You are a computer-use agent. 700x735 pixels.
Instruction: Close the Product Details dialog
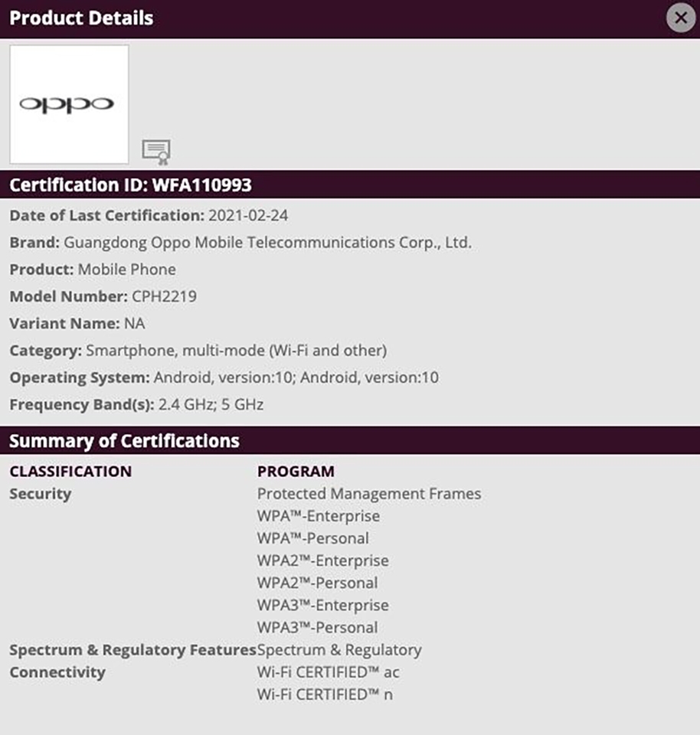coord(680,18)
